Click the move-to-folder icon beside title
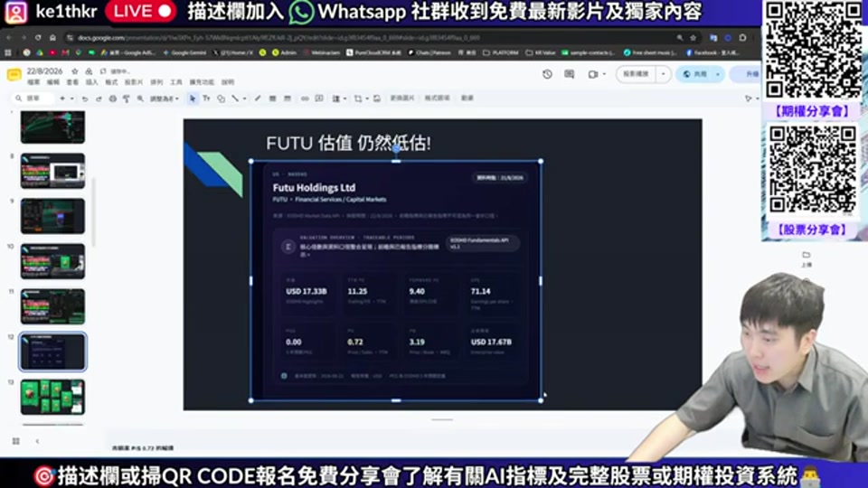This screenshot has height=488, width=868. [89, 71]
